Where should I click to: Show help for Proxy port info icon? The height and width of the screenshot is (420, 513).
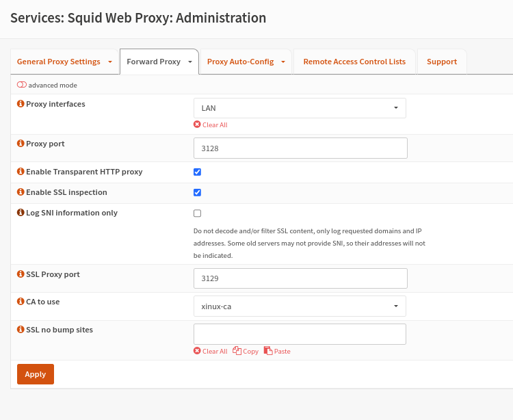tap(21, 143)
